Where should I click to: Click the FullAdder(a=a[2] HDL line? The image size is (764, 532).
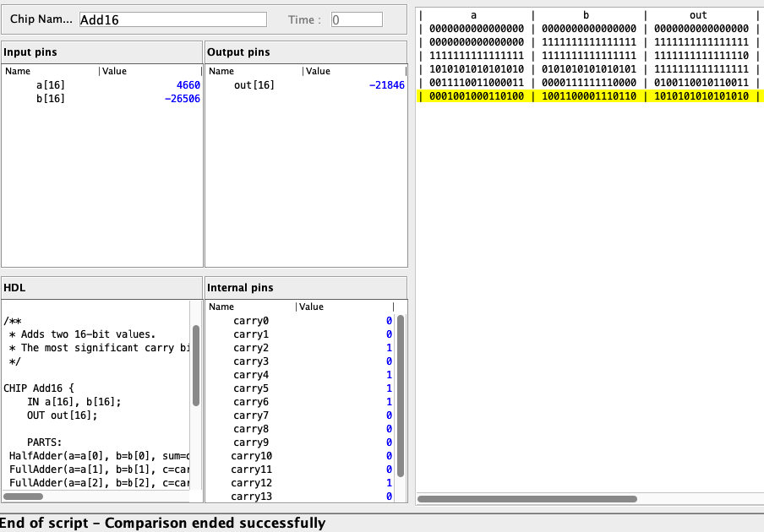pyautogui.click(x=99, y=483)
